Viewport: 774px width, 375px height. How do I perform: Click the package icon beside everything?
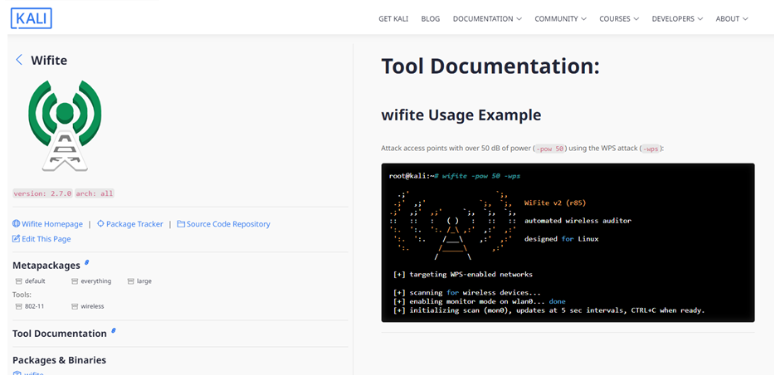point(75,281)
